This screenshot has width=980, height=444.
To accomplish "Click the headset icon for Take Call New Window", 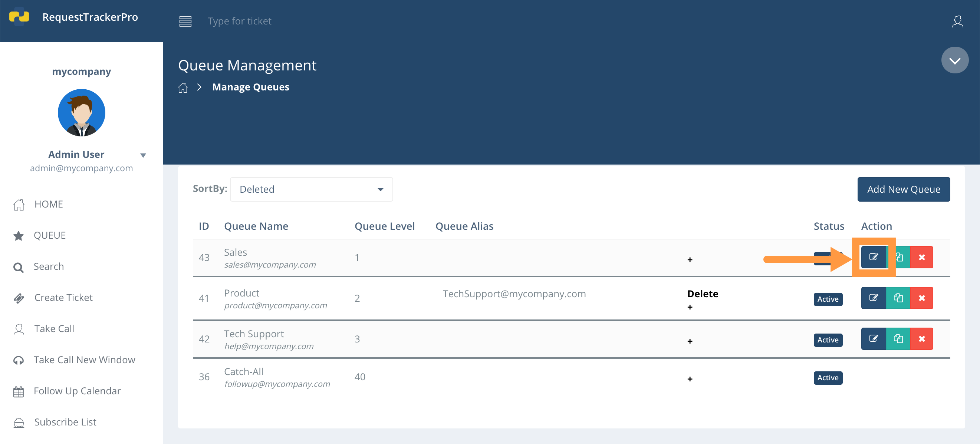I will 18,360.
